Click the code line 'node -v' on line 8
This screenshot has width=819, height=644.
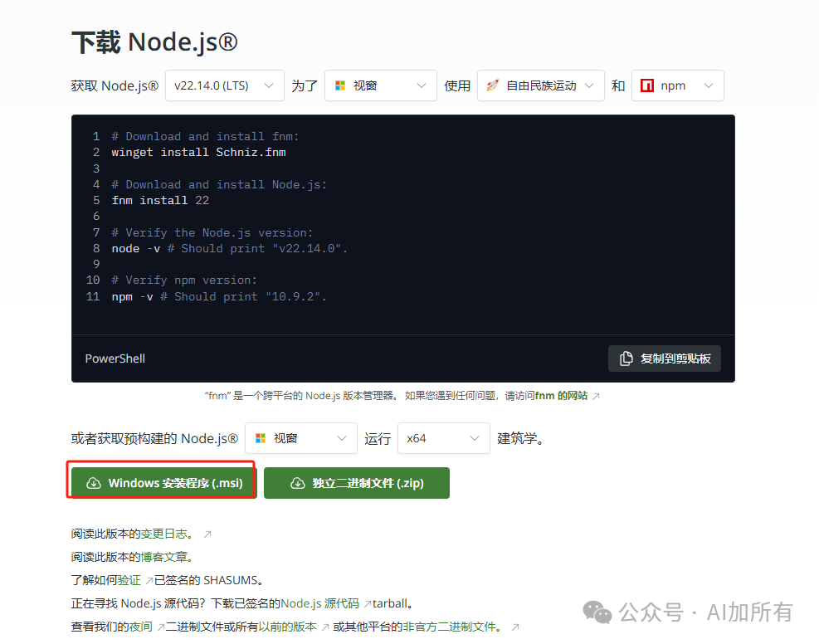click(136, 249)
